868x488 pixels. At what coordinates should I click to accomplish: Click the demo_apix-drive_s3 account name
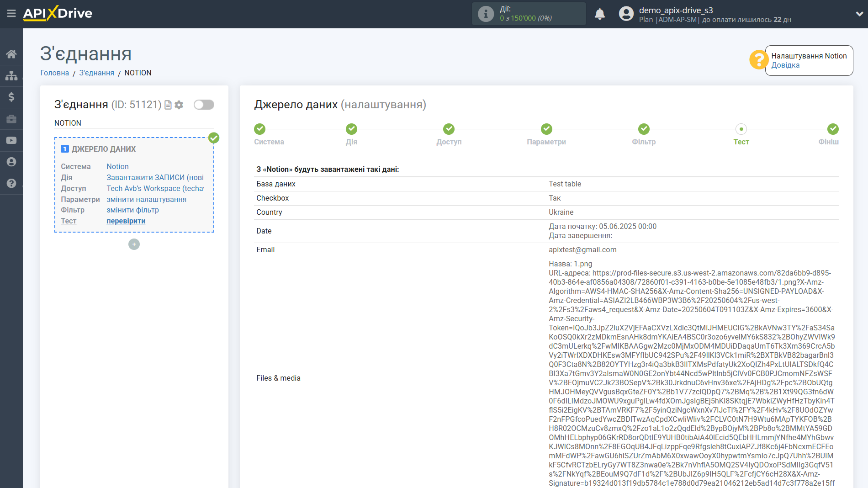(676, 10)
